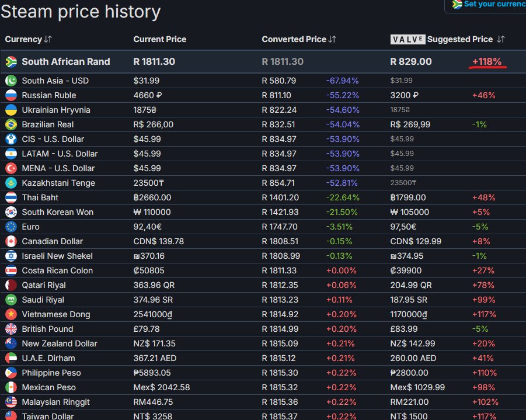Click the Saudi Riyal flag icon
The width and height of the screenshot is (526, 420).
coord(11,300)
